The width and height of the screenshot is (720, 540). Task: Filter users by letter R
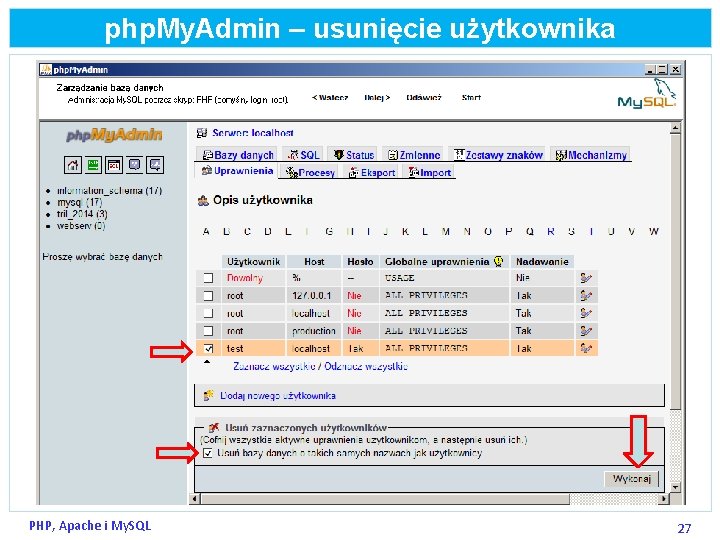coord(551,231)
